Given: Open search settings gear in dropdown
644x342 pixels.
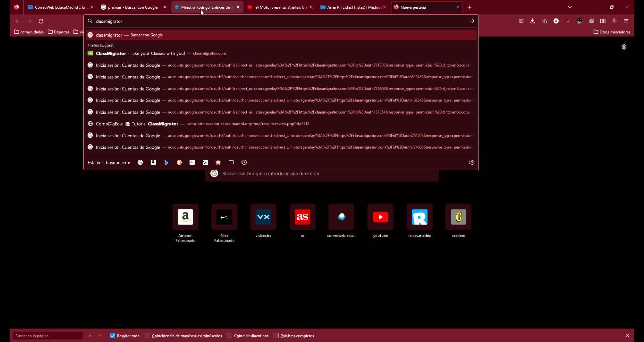Looking at the screenshot, I should (x=471, y=162).
